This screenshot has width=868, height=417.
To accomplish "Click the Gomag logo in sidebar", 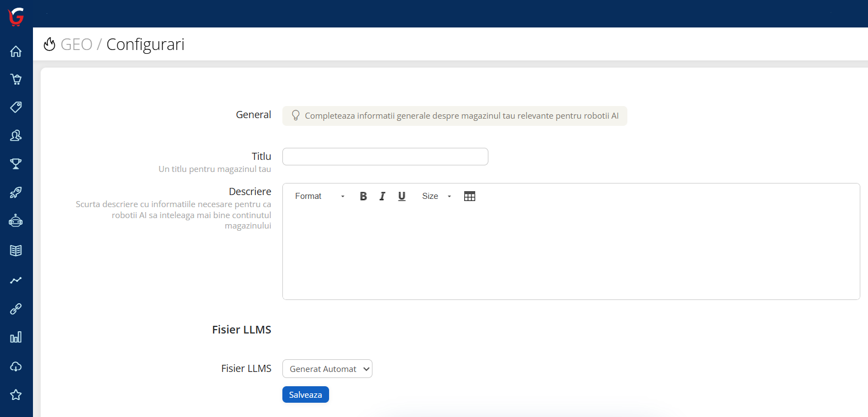I will coord(16,16).
